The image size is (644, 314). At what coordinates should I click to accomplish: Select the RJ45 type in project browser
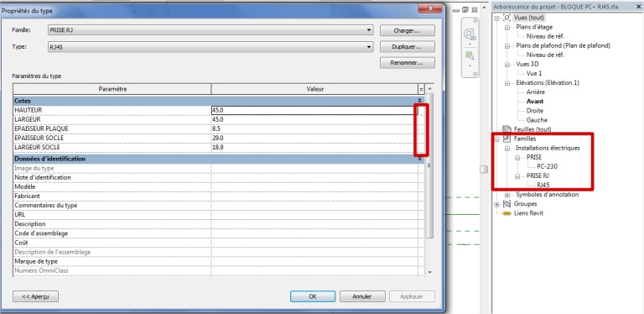click(543, 186)
